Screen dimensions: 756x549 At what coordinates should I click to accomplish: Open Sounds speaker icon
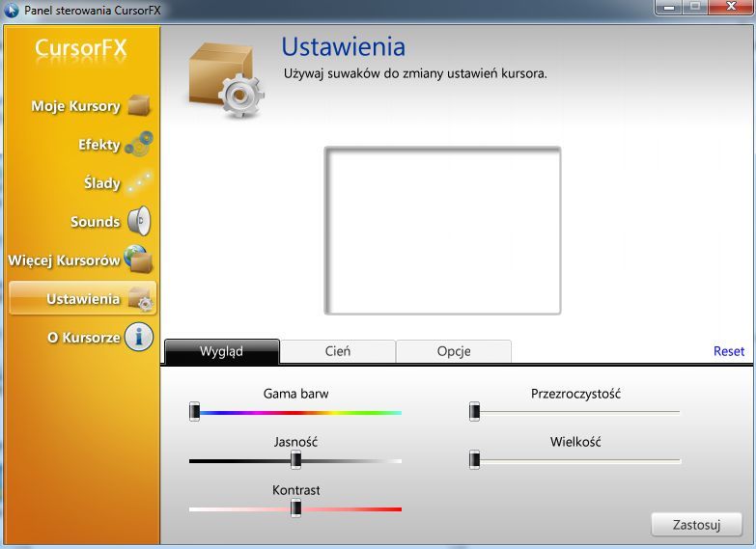tap(139, 221)
